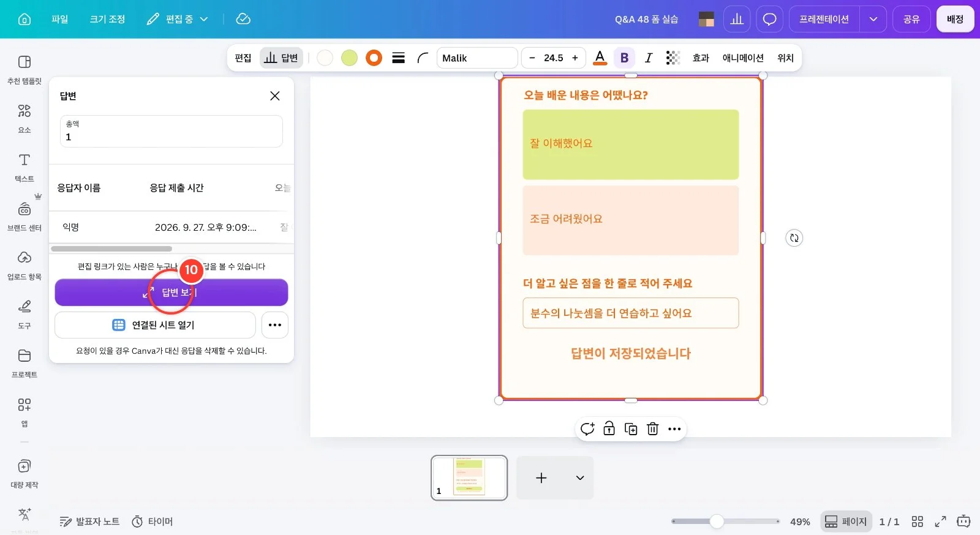
Task: Go to Canva home icon
Action: pyautogui.click(x=24, y=19)
